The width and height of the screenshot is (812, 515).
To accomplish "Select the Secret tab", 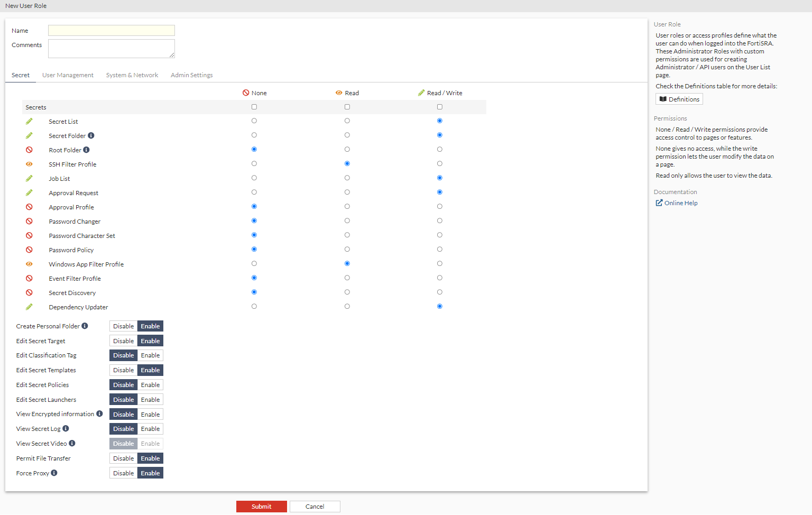I will coord(21,75).
